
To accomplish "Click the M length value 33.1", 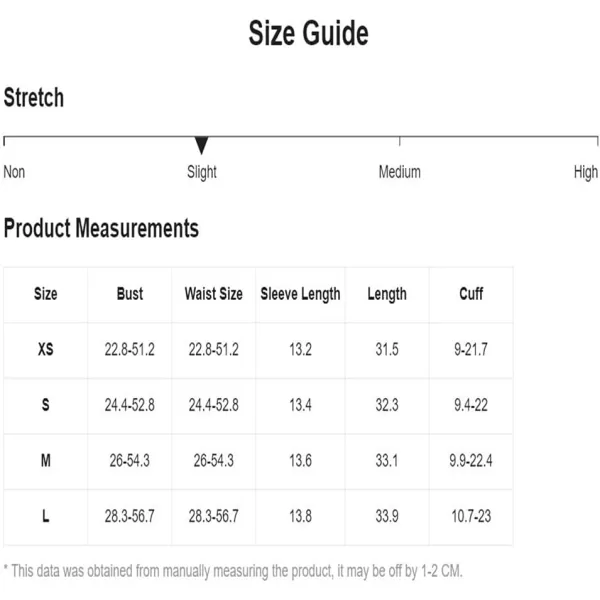I will coord(387,460).
